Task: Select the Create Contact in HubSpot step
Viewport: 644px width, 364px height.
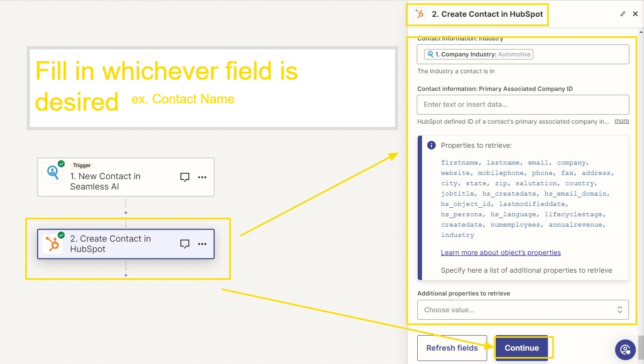Action: (x=126, y=244)
